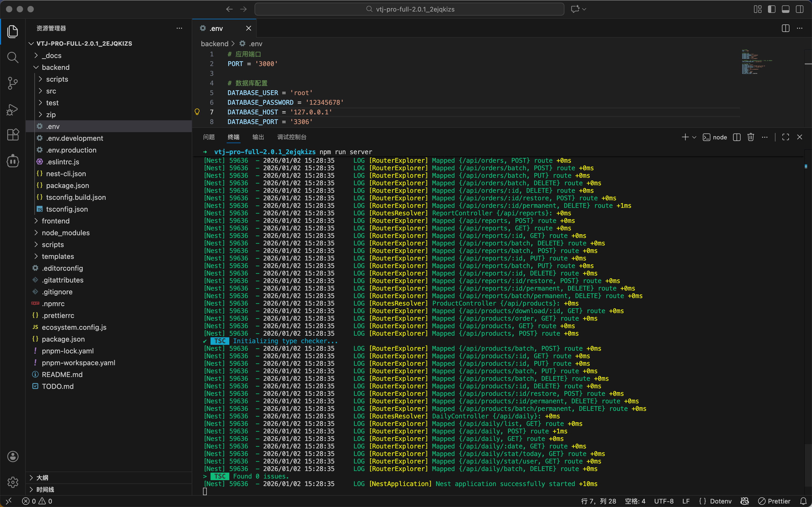The height and width of the screenshot is (507, 812).
Task: Switch to the 输出 panel tab
Action: point(258,137)
